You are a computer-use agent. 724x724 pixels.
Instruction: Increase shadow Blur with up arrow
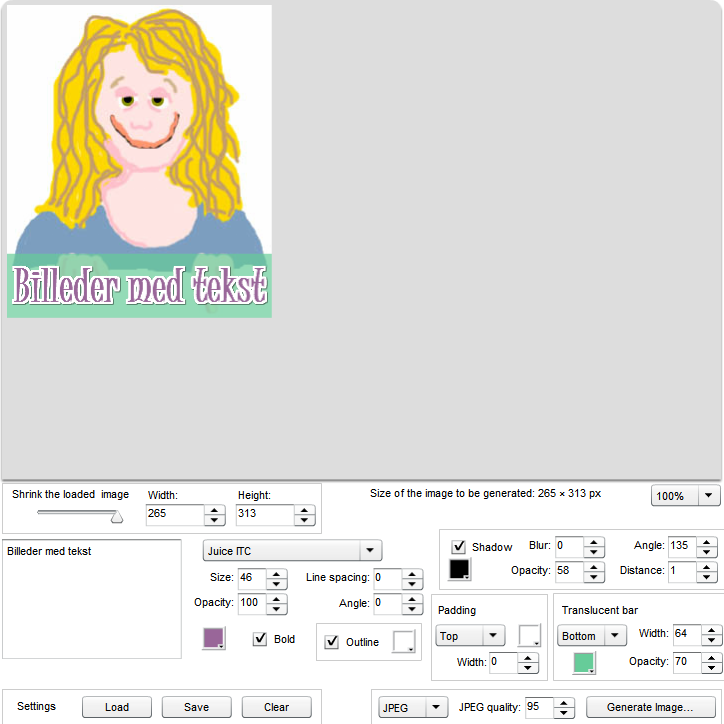pyautogui.click(x=594, y=542)
